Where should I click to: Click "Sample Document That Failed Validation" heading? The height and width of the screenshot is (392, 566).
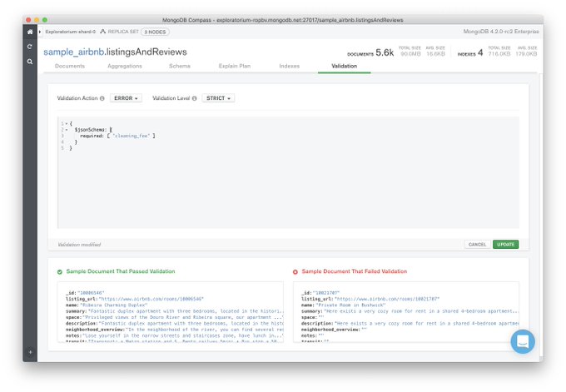(355, 271)
